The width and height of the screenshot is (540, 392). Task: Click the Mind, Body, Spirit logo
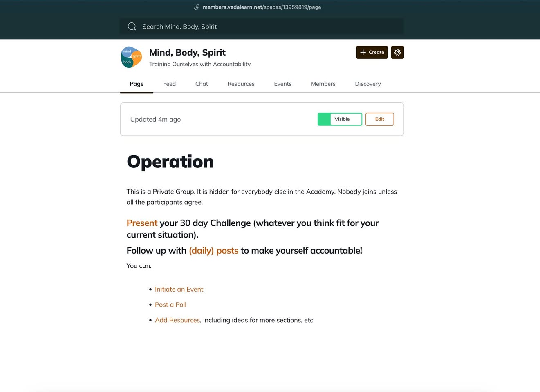tap(131, 57)
